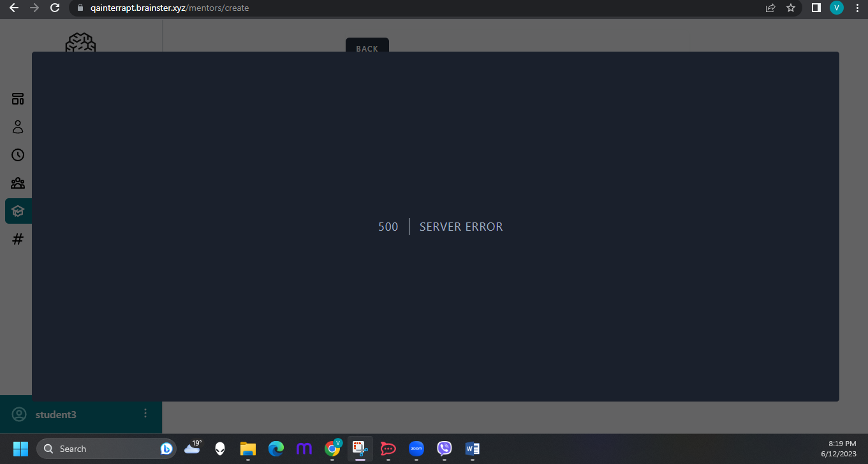Open the people group sidebar icon
The height and width of the screenshot is (464, 868).
tap(18, 184)
